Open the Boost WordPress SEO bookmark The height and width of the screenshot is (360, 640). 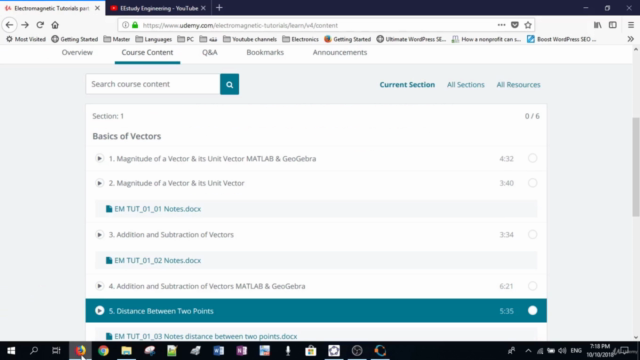point(562,39)
